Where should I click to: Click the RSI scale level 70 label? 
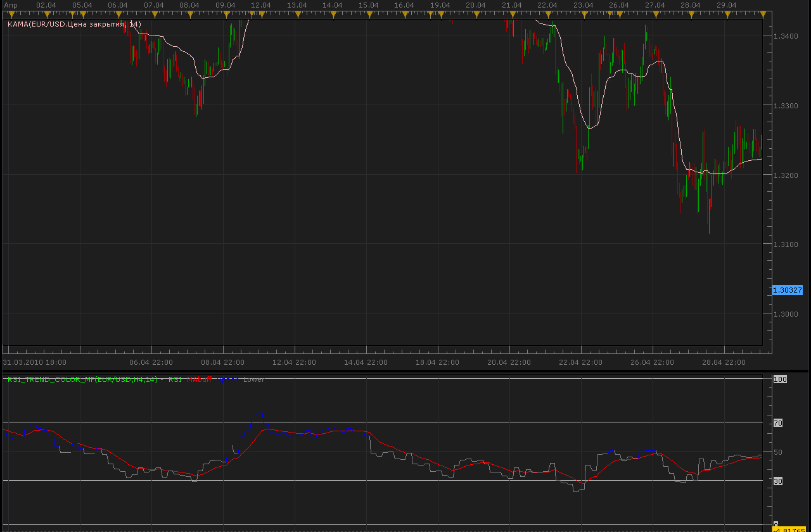click(778, 423)
